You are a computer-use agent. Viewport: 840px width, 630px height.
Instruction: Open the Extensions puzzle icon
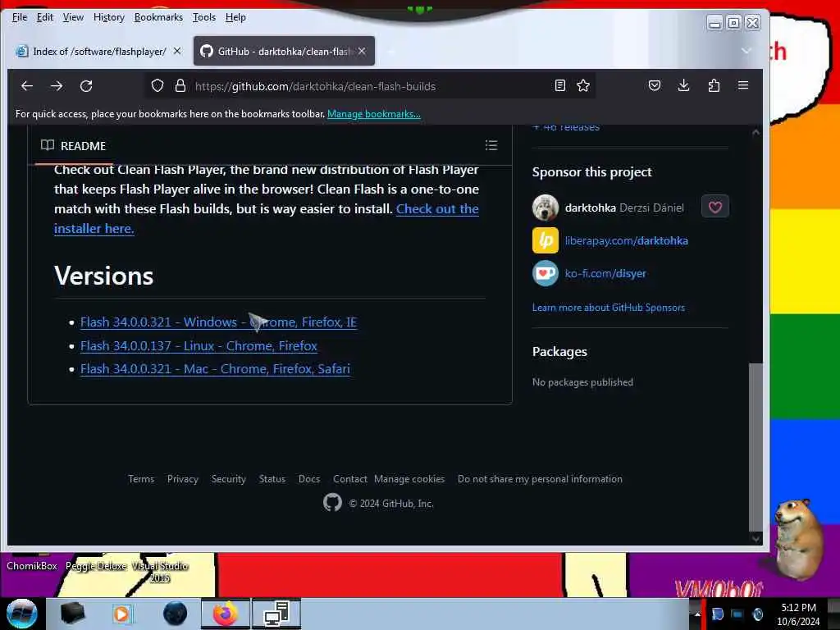pos(714,85)
